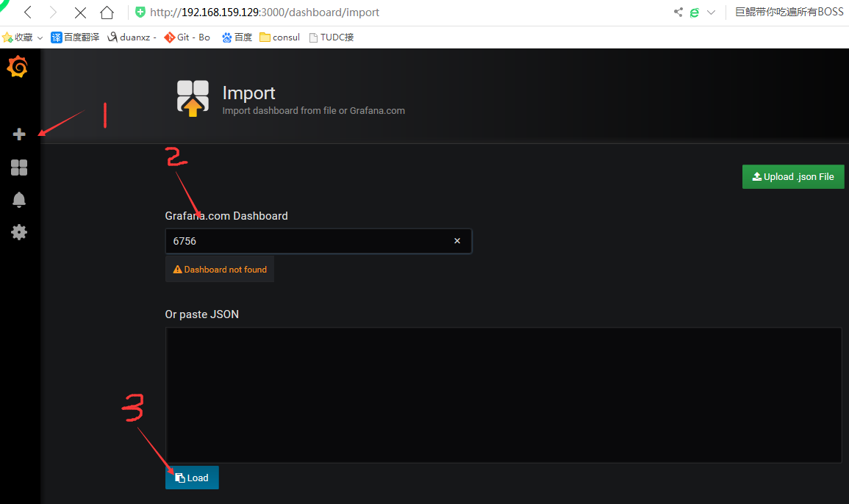Go forward using browser forward arrow
The image size is (849, 504).
53,12
